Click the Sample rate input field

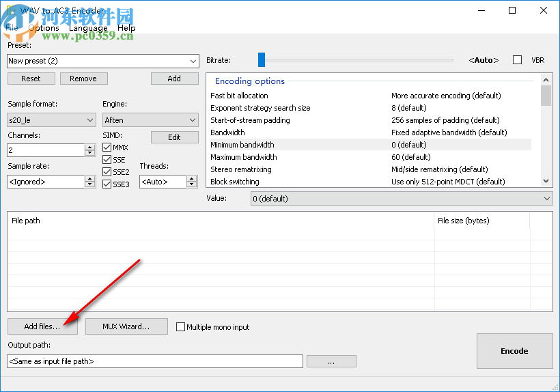pyautogui.click(x=46, y=182)
